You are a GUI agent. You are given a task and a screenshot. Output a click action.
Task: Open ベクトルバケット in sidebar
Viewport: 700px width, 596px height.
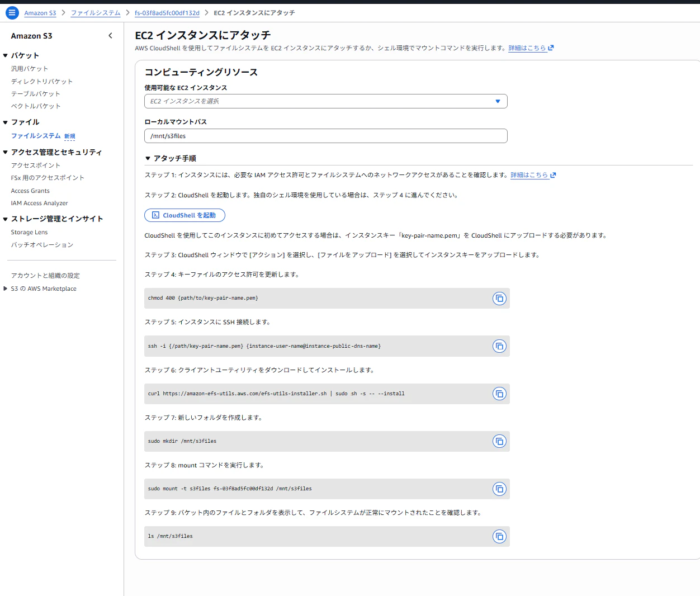[x=36, y=106]
